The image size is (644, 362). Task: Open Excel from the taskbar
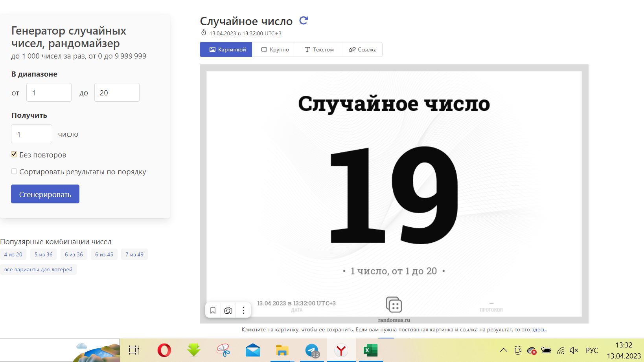[370, 350]
